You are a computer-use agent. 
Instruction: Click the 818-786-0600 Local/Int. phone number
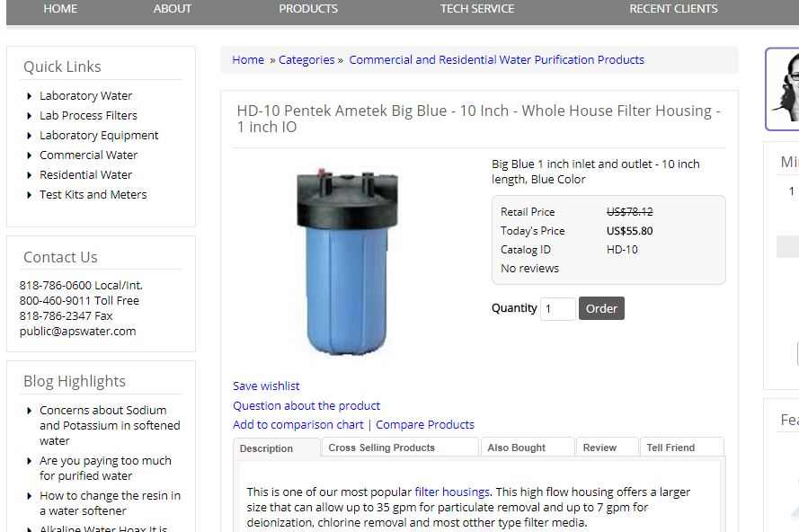coord(81,286)
